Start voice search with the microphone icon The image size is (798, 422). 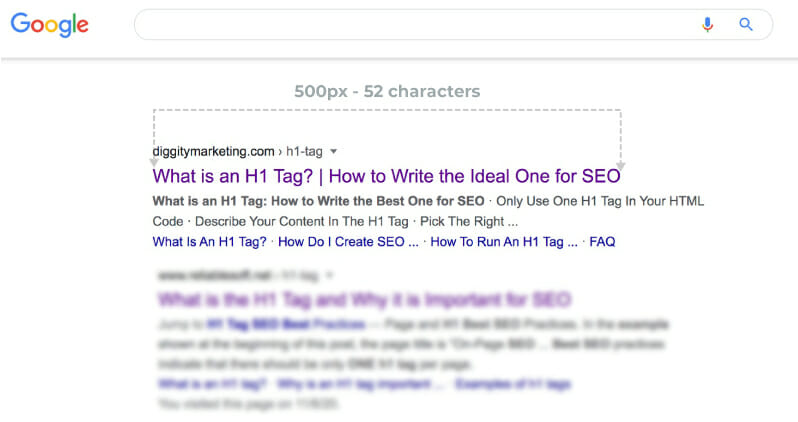pos(708,25)
